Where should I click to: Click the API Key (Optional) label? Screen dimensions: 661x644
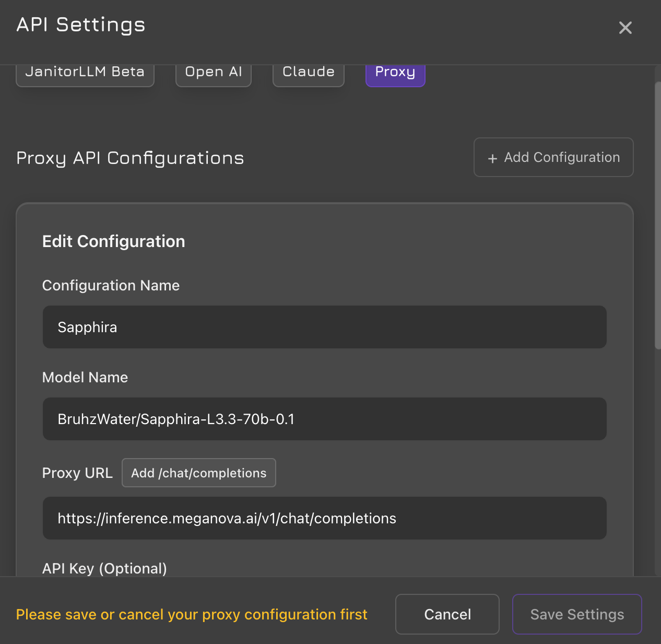pyautogui.click(x=104, y=568)
